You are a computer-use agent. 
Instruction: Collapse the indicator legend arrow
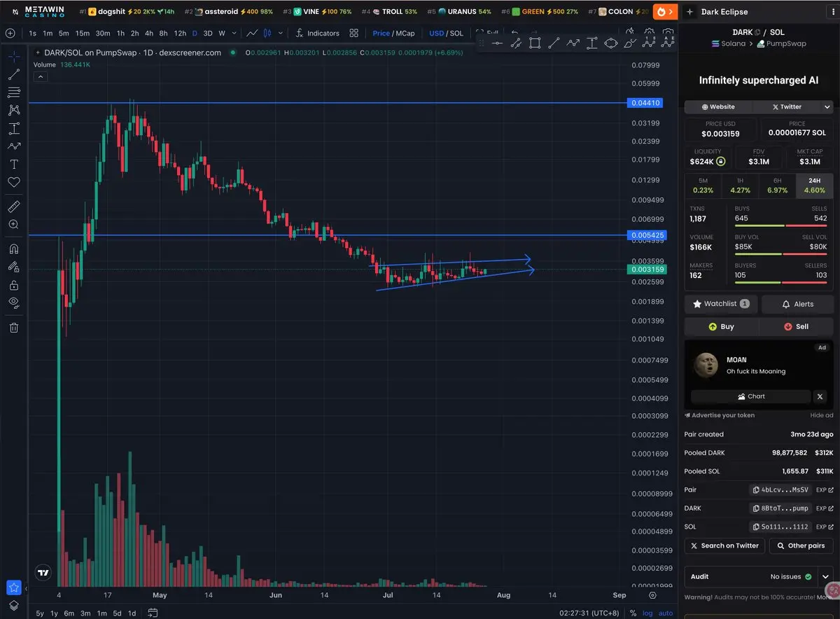pos(40,76)
